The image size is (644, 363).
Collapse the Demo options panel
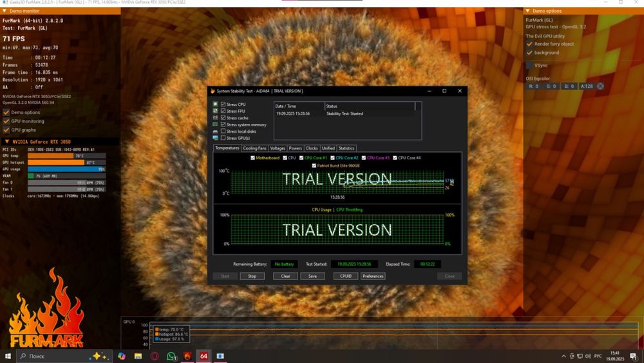coord(528,11)
